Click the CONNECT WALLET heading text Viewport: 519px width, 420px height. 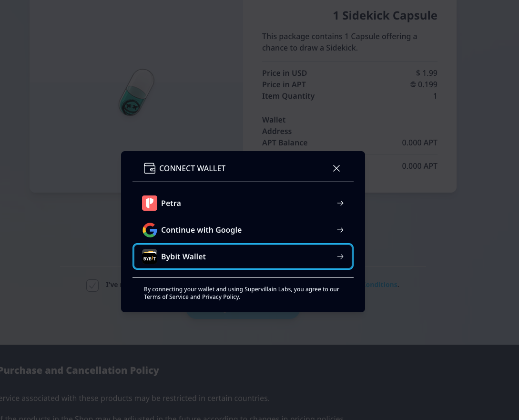pos(193,168)
